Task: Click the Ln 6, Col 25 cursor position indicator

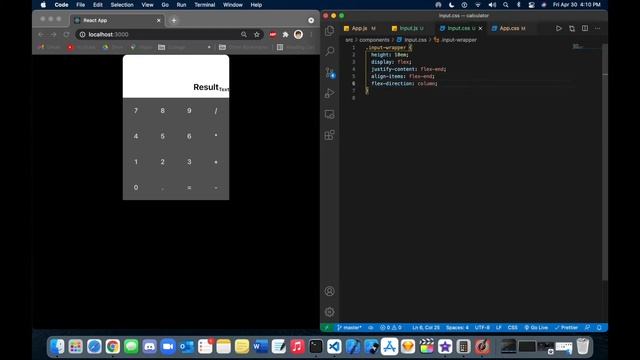Action: tap(426, 327)
